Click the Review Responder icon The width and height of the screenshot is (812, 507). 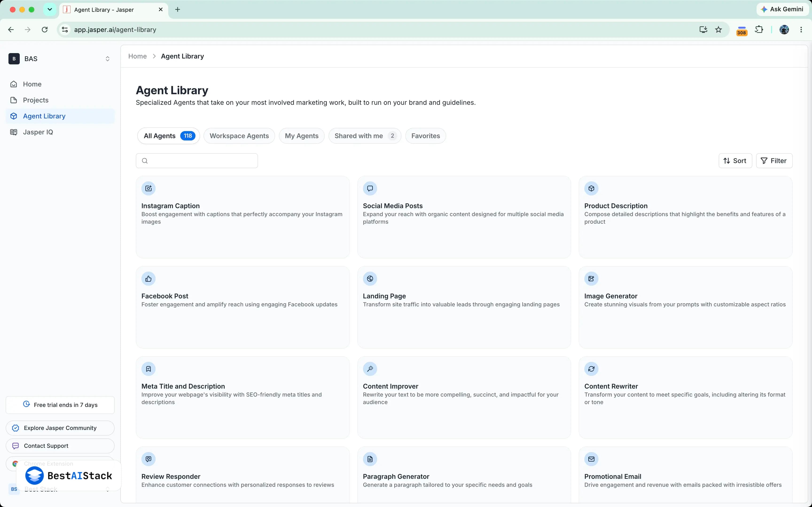click(x=148, y=459)
